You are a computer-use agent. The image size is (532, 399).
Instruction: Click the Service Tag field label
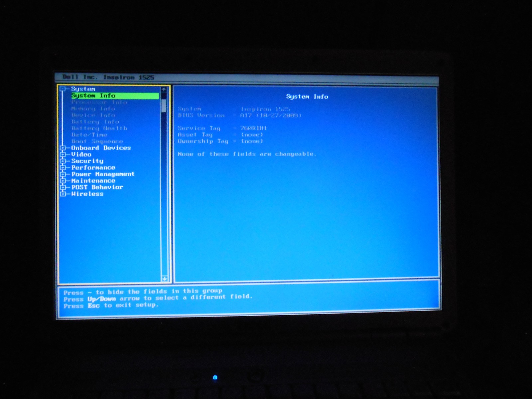tap(199, 128)
